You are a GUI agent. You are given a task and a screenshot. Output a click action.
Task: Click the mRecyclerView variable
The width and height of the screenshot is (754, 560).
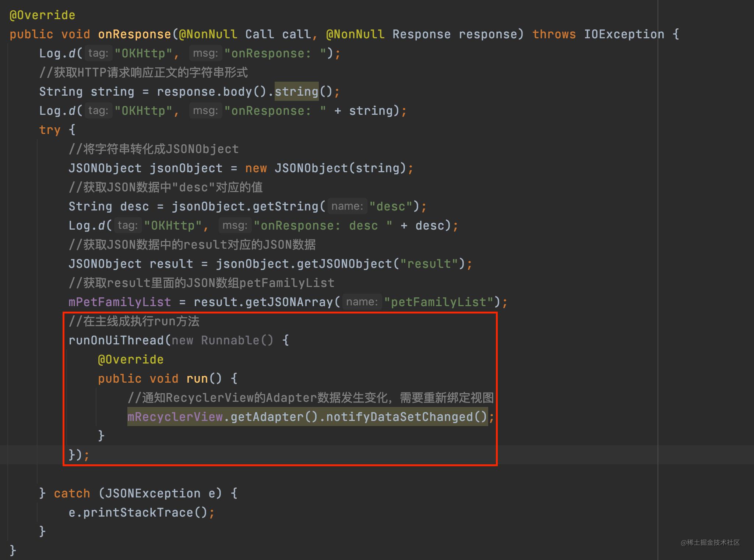pyautogui.click(x=175, y=417)
